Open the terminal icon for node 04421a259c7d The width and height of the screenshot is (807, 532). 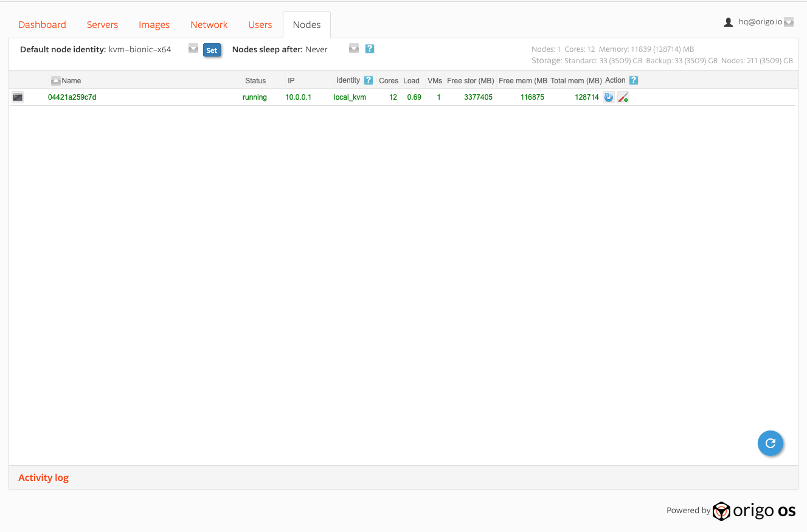point(18,97)
